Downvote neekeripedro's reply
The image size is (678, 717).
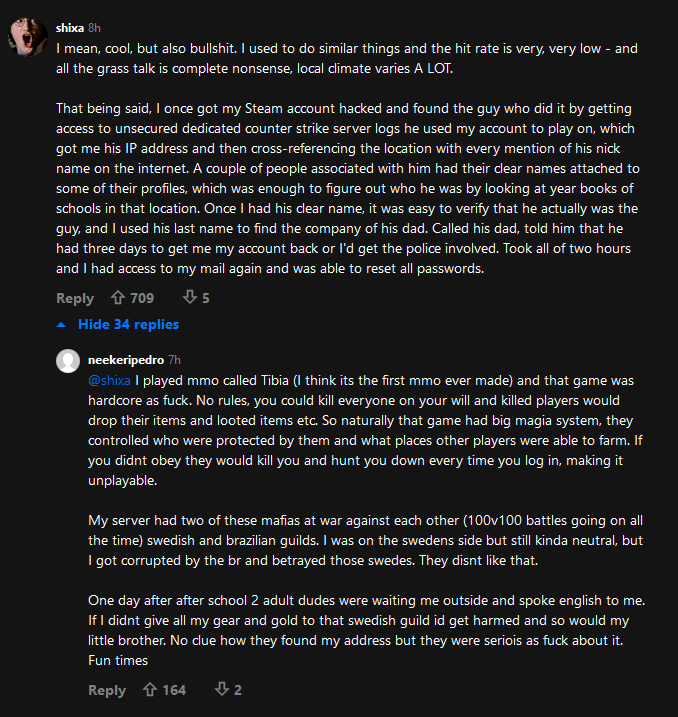click(221, 690)
